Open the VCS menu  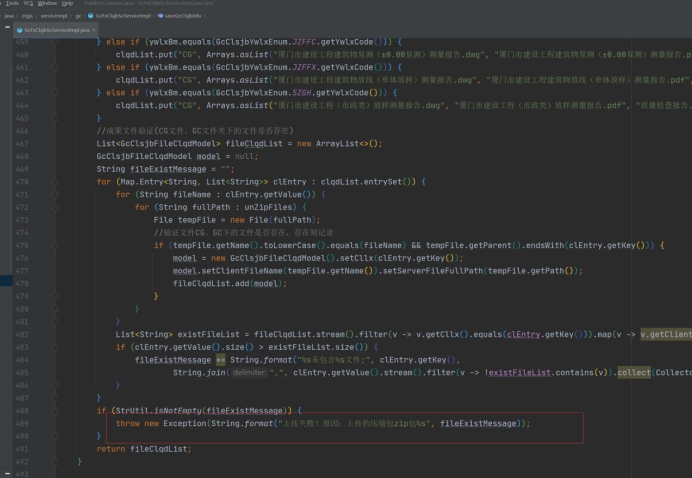31,4
